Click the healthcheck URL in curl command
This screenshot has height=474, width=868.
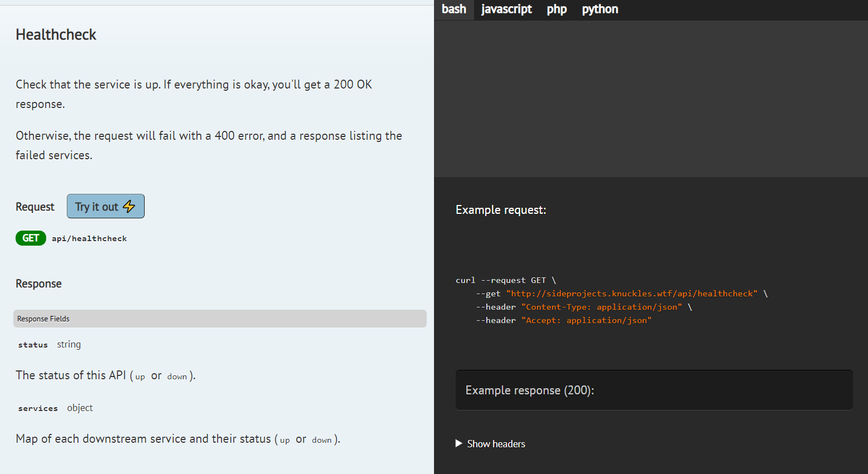pos(632,294)
